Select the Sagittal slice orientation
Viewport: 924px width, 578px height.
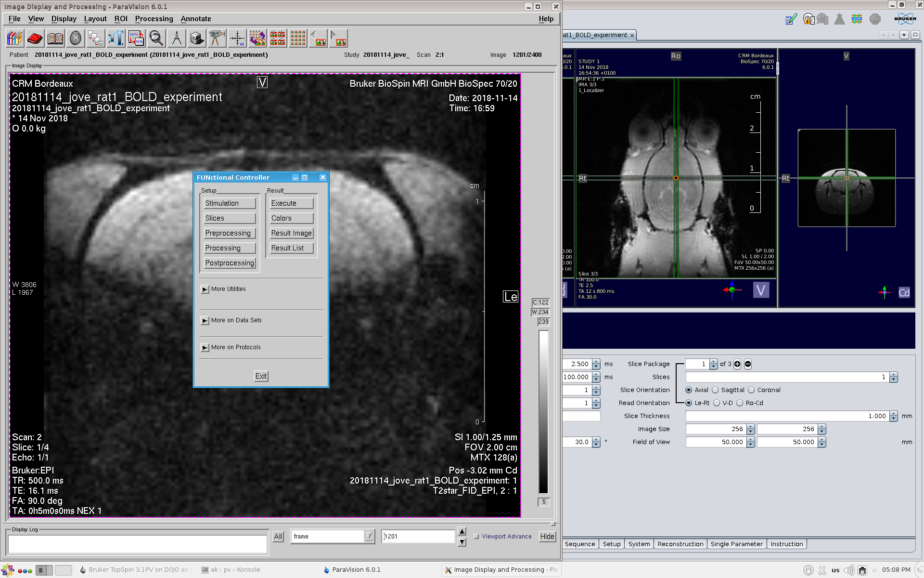715,390
